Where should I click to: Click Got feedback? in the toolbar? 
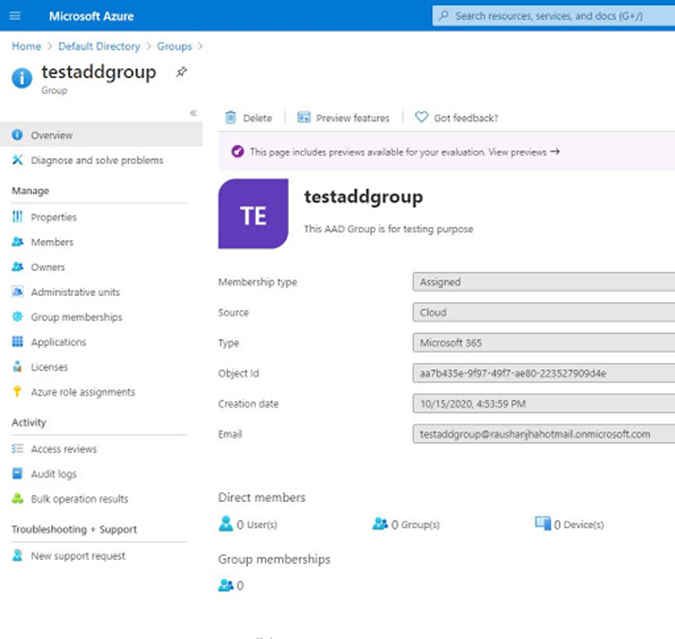click(x=457, y=118)
